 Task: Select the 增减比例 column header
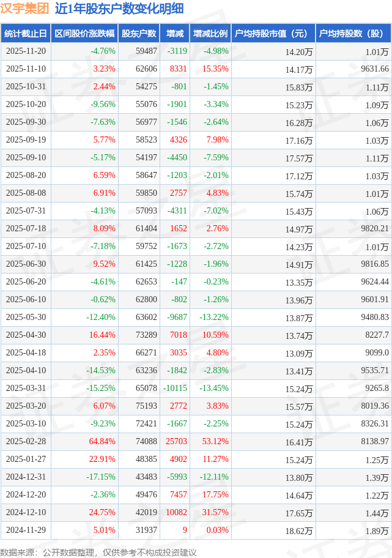click(x=210, y=34)
